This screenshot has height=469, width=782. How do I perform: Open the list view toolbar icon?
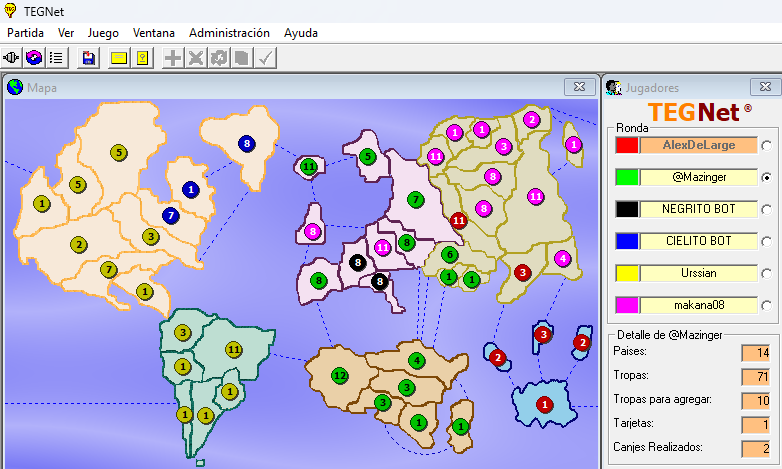tap(57, 58)
